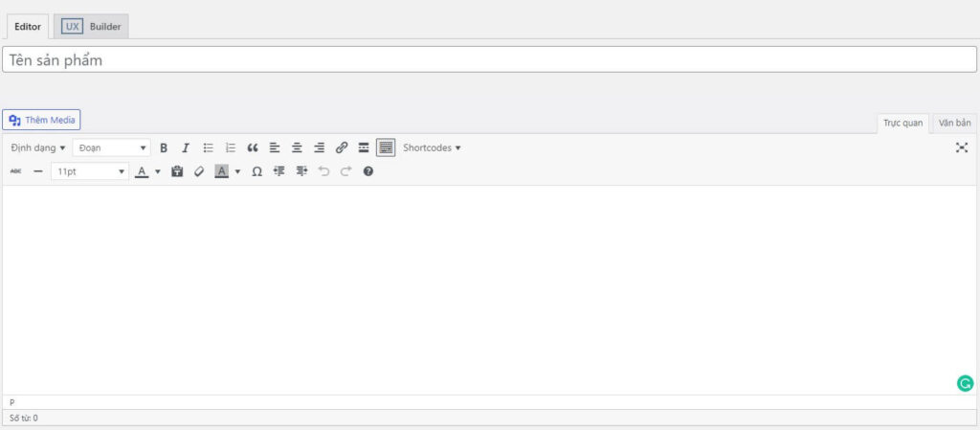The image size is (980, 430).
Task: Toggle distraction-free fullscreen mode
Action: tap(962, 147)
